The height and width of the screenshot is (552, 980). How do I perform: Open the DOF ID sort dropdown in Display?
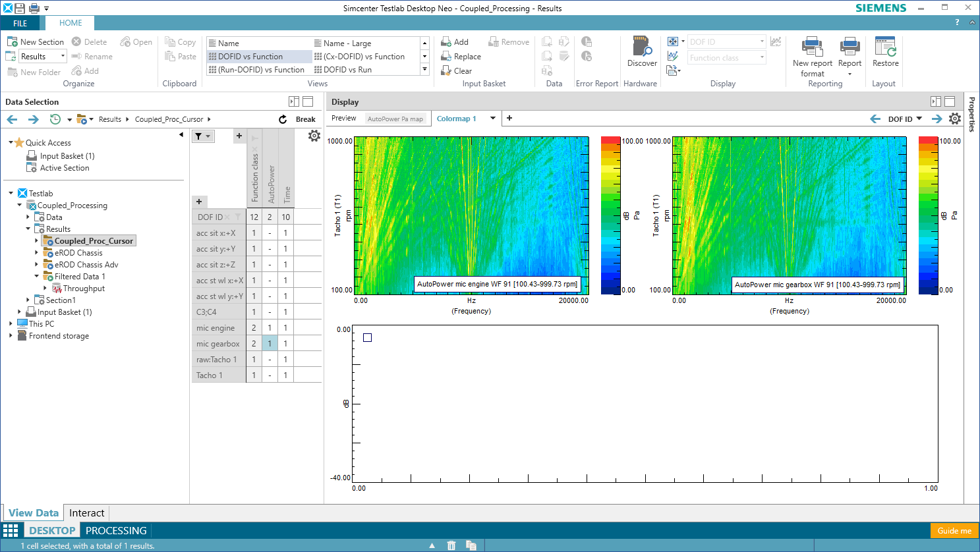click(919, 119)
